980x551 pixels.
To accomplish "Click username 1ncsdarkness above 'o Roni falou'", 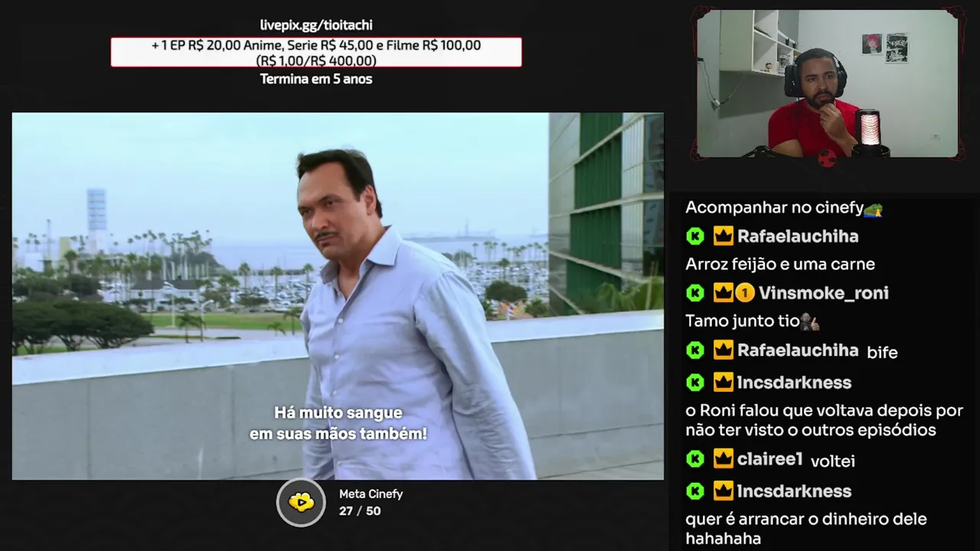I will click(x=794, y=382).
